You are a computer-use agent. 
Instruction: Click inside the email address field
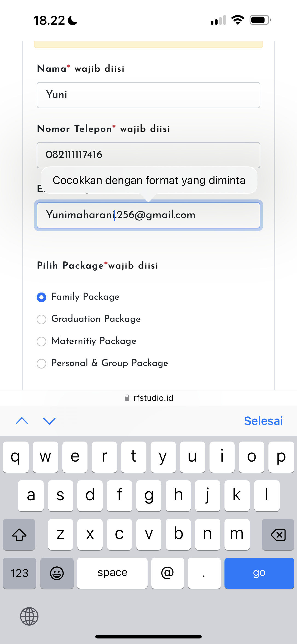coord(148,215)
